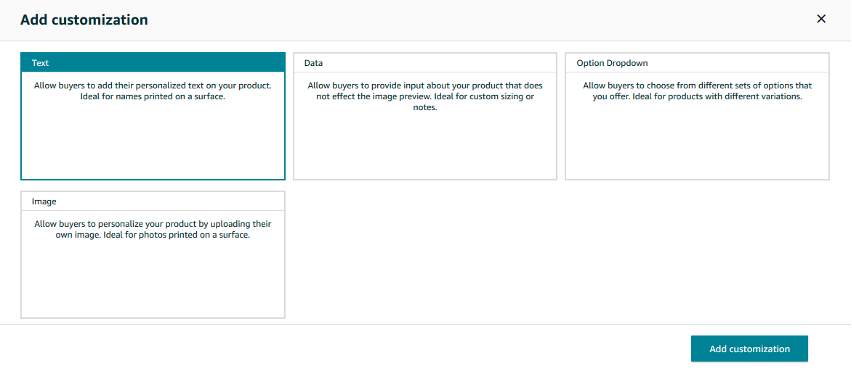
Task: Close the Add customization dialog
Action: 821,19
